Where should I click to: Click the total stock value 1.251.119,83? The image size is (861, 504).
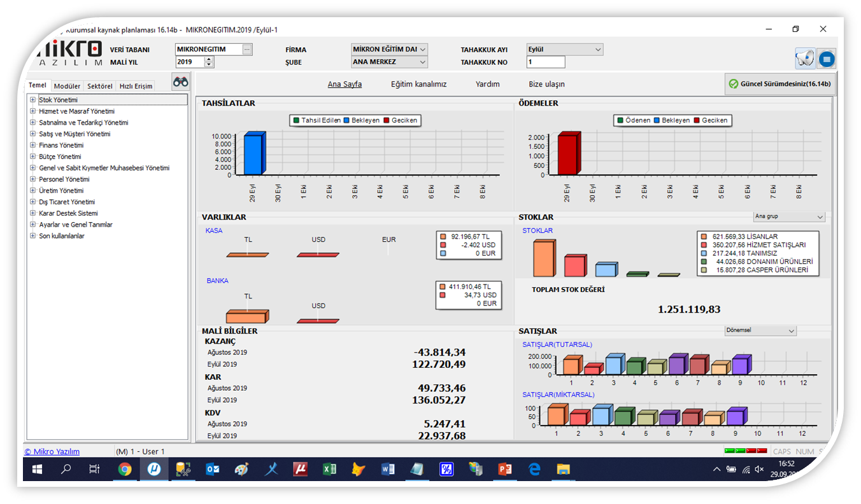coord(689,309)
